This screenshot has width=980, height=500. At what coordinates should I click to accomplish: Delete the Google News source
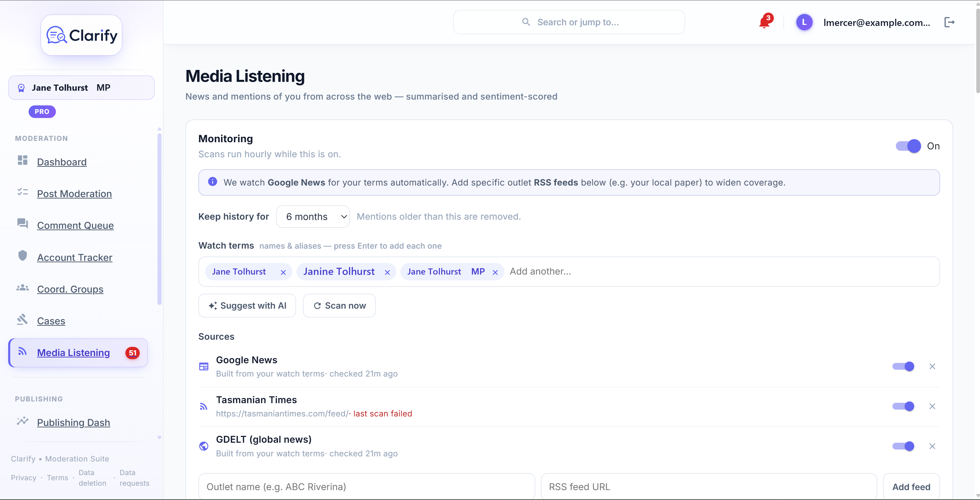click(x=932, y=366)
